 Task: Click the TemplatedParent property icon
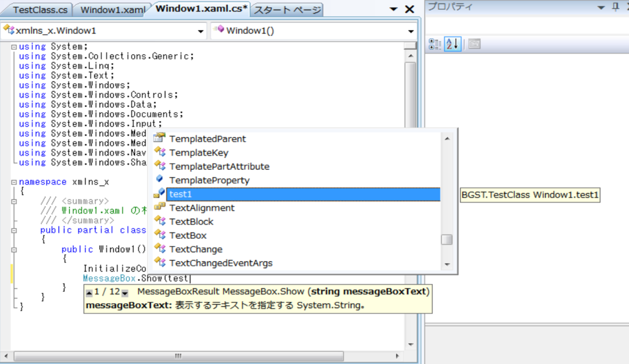tap(159, 138)
